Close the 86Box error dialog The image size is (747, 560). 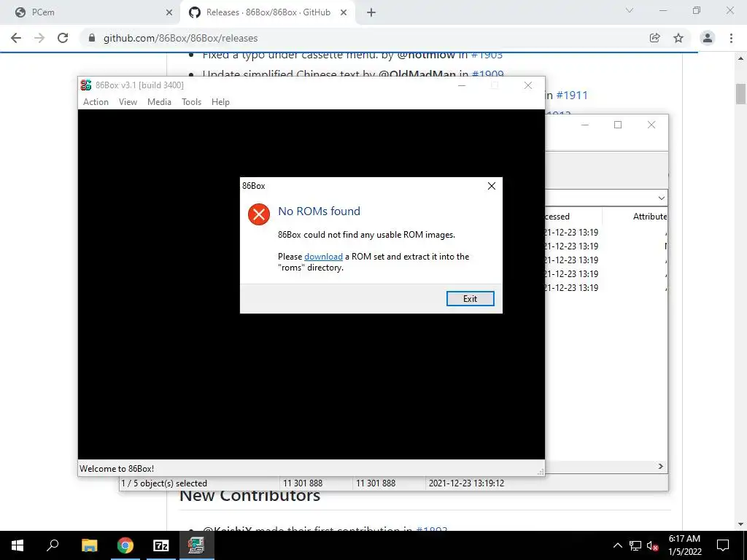coord(491,186)
